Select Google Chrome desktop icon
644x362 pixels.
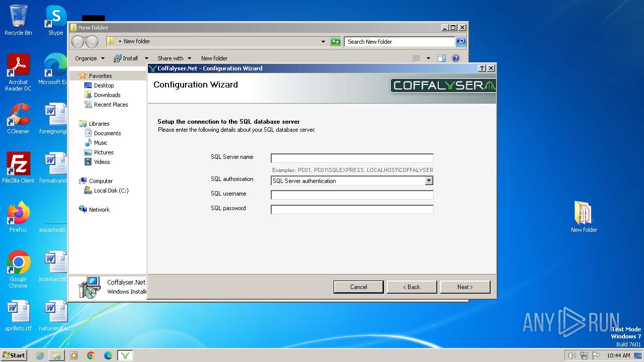[x=18, y=269]
